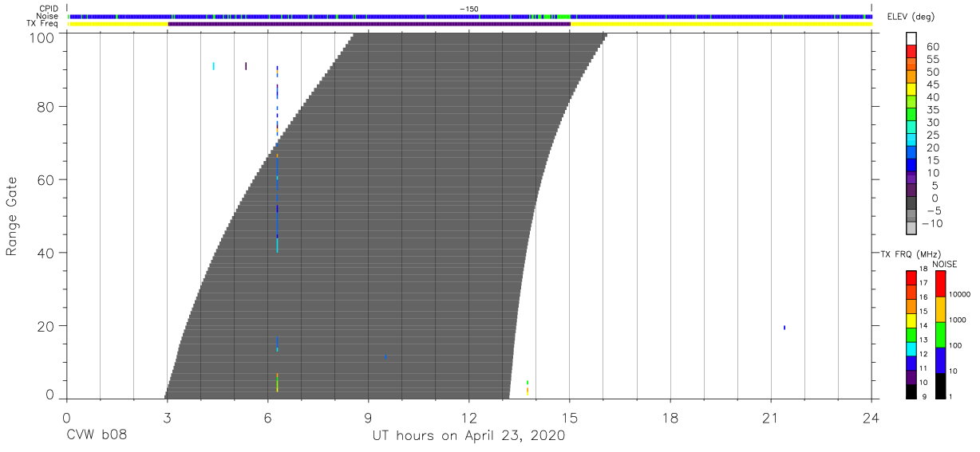
Task: Click x-axis tick label "6"
Action: [267, 418]
